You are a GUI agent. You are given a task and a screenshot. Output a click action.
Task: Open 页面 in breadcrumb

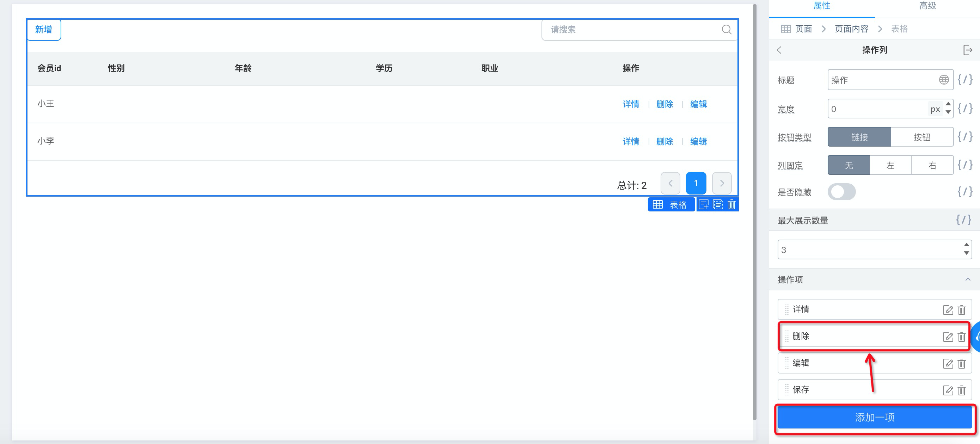click(803, 29)
